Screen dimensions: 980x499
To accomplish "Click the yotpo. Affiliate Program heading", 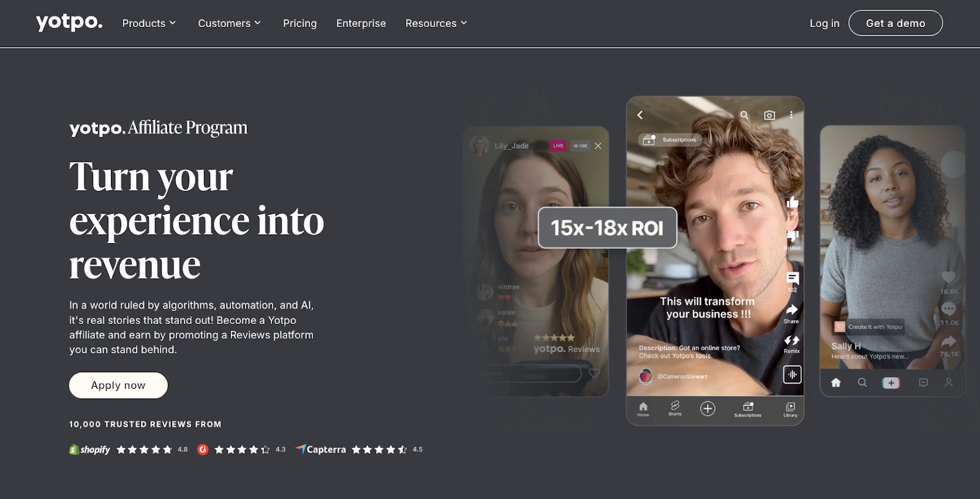I will [x=159, y=127].
